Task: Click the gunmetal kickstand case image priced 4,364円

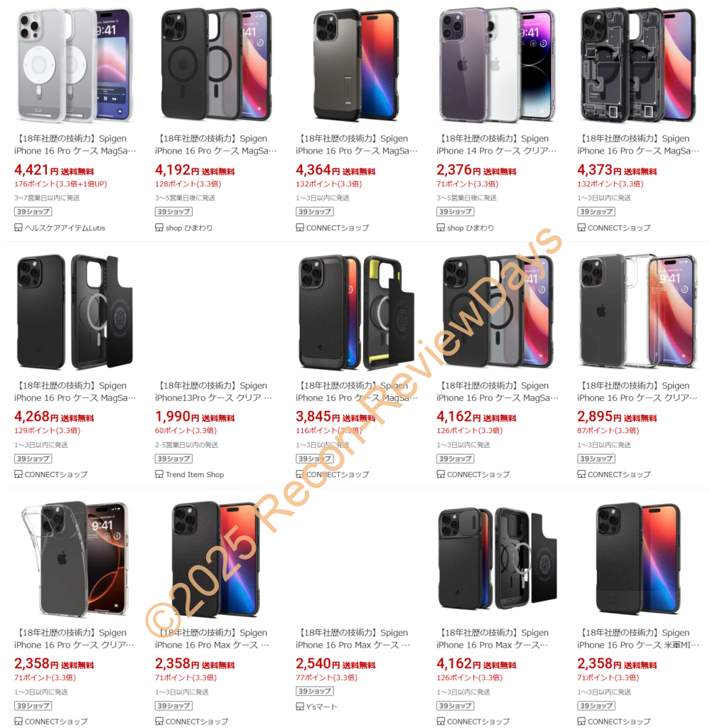Action: 356,65
